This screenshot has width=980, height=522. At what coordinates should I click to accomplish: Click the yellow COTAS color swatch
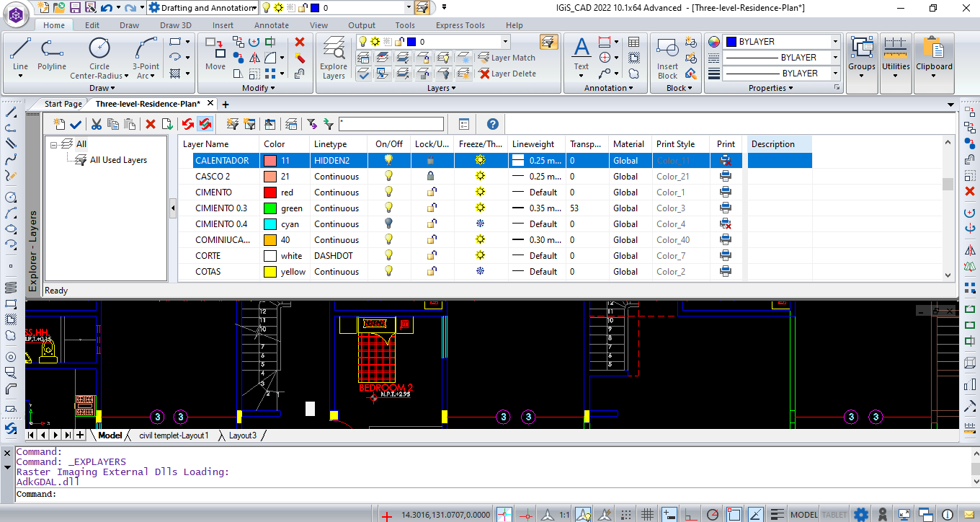point(270,272)
